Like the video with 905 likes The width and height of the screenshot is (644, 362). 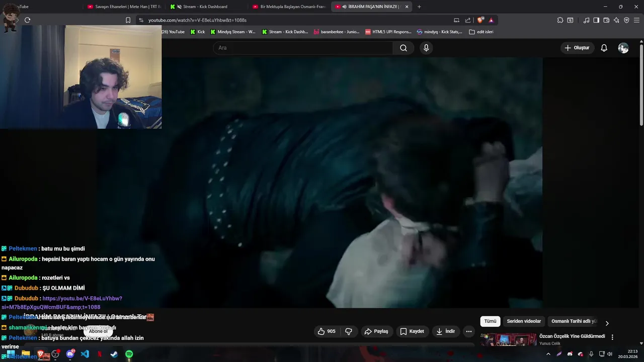(x=327, y=331)
